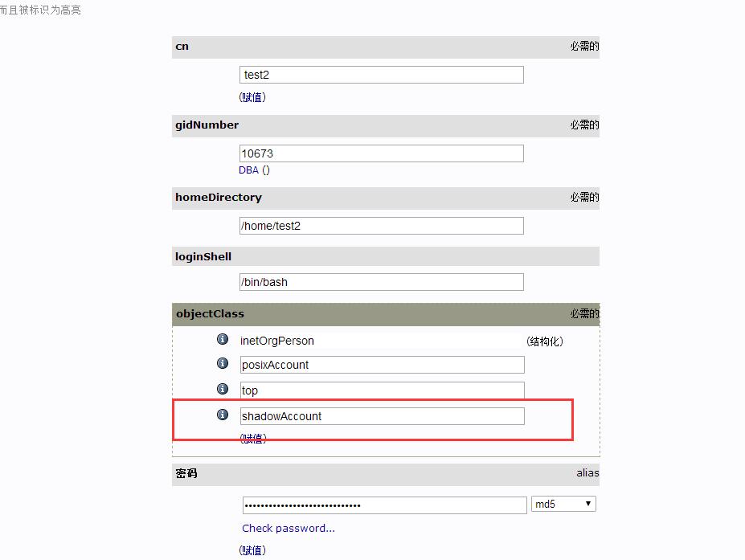Viewport: 745px width, 560px height.
Task: Select the shadowAccount text box
Action: [382, 415]
